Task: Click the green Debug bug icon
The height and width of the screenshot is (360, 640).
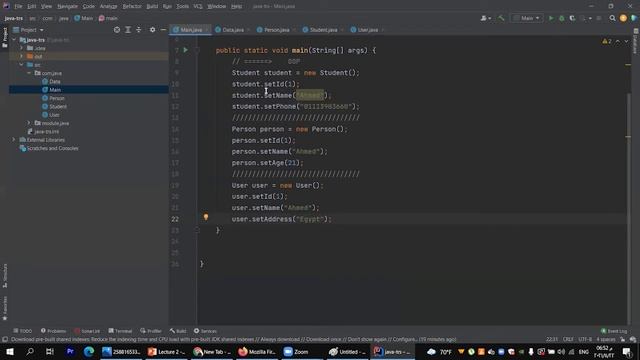Action: tap(562, 18)
